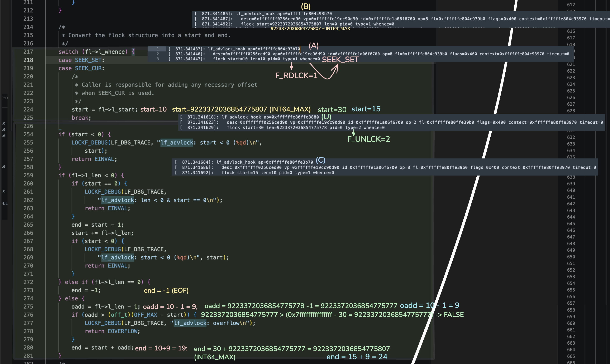Click 'return EINVAL;' on line 263
The width and height of the screenshot is (610, 364).
coord(108,208)
